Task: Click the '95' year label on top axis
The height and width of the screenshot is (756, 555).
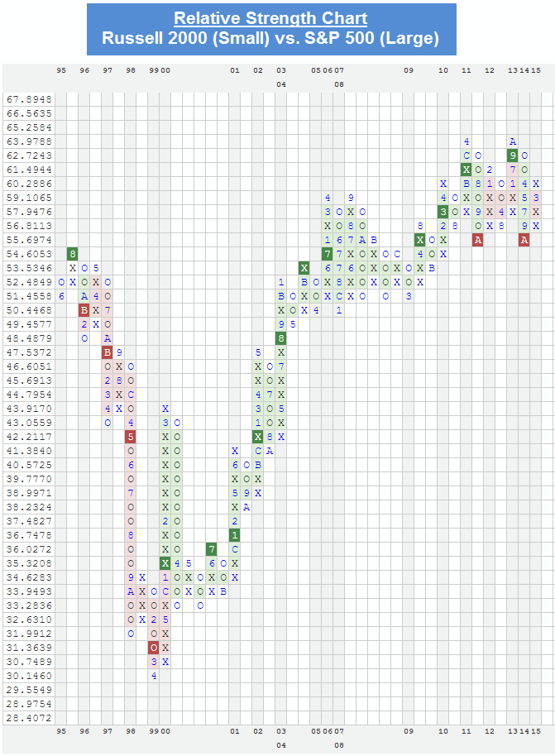Action: click(x=61, y=71)
